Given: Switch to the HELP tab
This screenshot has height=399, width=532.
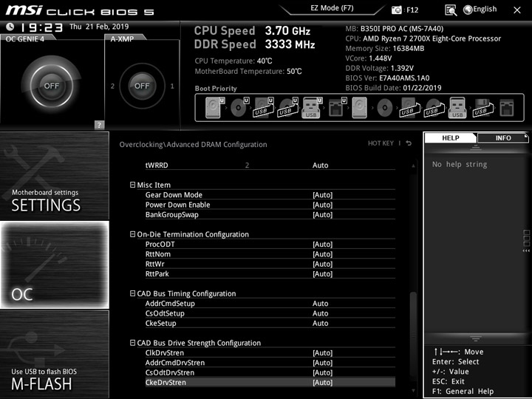Looking at the screenshot, I should (450, 137).
